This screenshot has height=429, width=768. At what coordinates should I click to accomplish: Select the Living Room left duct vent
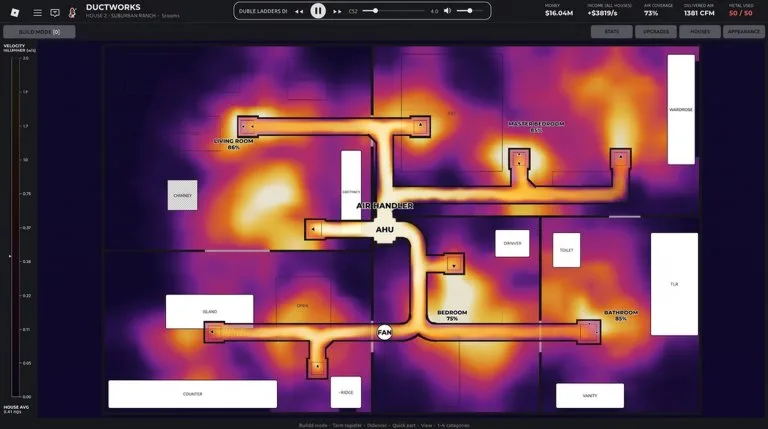(247, 126)
